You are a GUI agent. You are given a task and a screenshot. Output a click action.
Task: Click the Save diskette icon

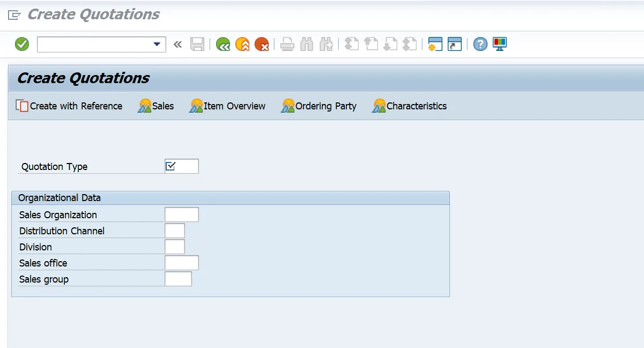click(x=197, y=45)
